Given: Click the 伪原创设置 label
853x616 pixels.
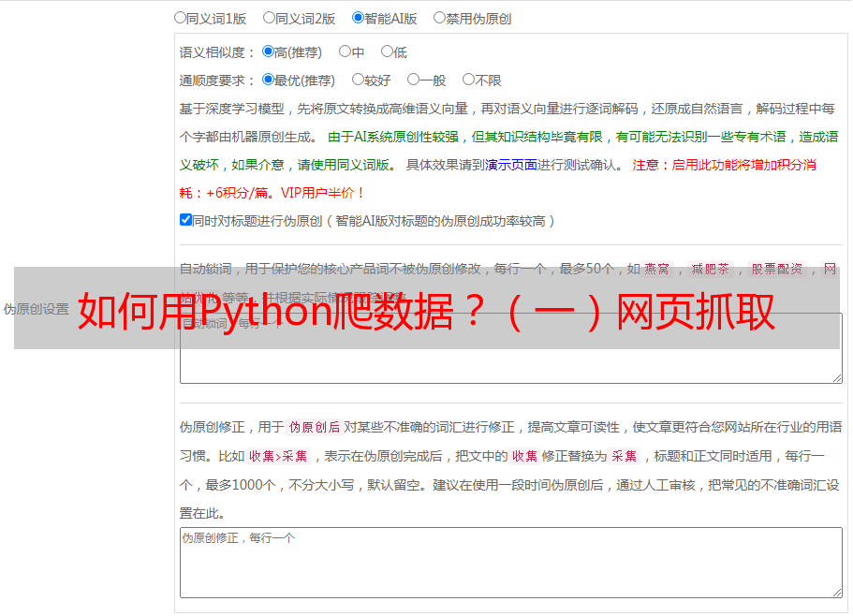Looking at the screenshot, I should 37,309.
